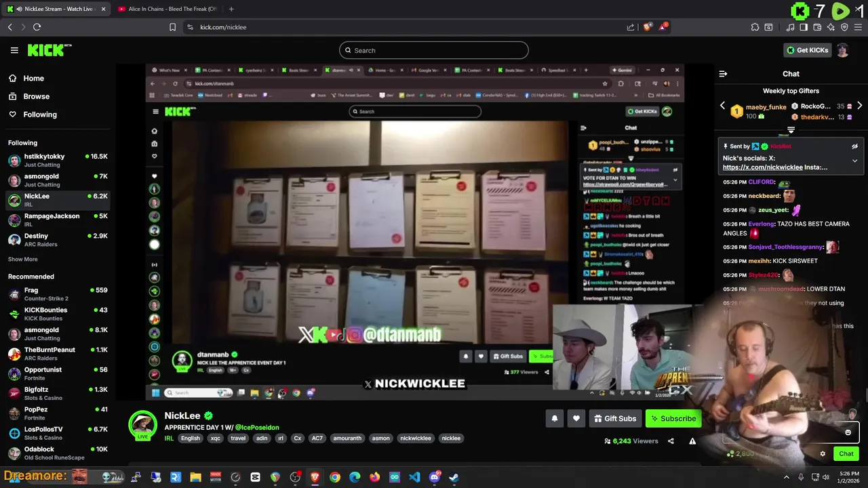Collapse the chat panel with arrow icon
Screen dimensions: 868x488
point(723,74)
